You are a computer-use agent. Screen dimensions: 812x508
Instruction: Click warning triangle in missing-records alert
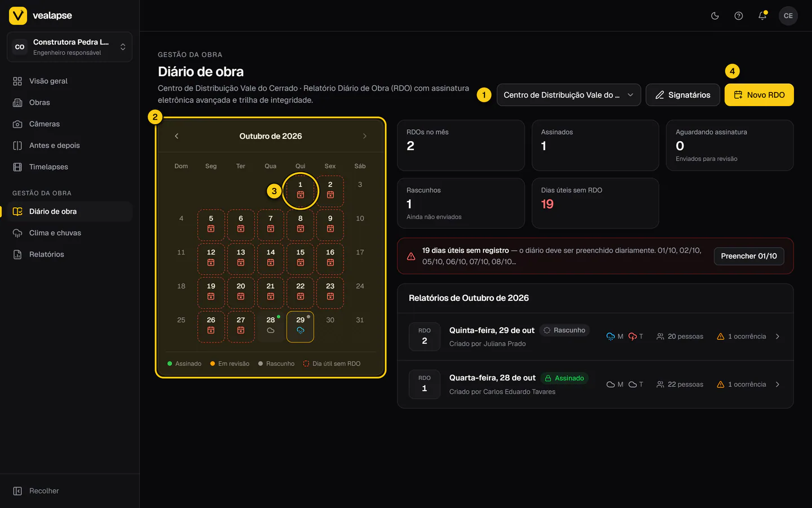[411, 256]
